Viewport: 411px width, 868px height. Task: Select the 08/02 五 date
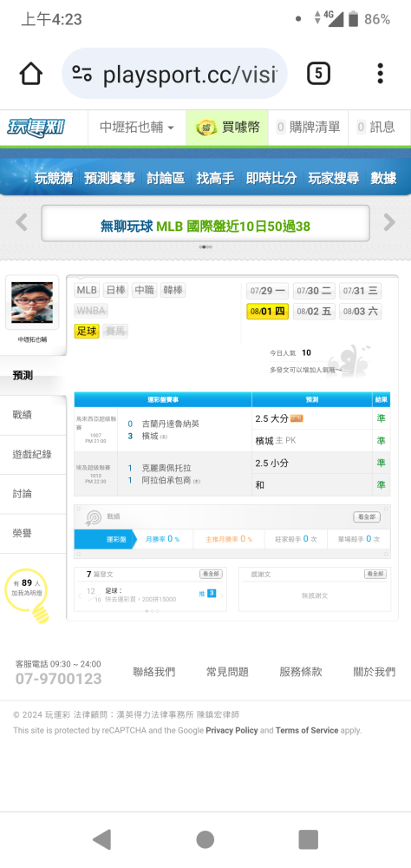(314, 311)
